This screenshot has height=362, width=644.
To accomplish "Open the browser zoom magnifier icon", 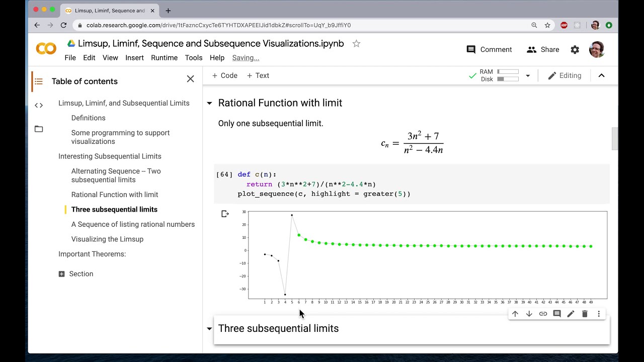I will pos(534,25).
